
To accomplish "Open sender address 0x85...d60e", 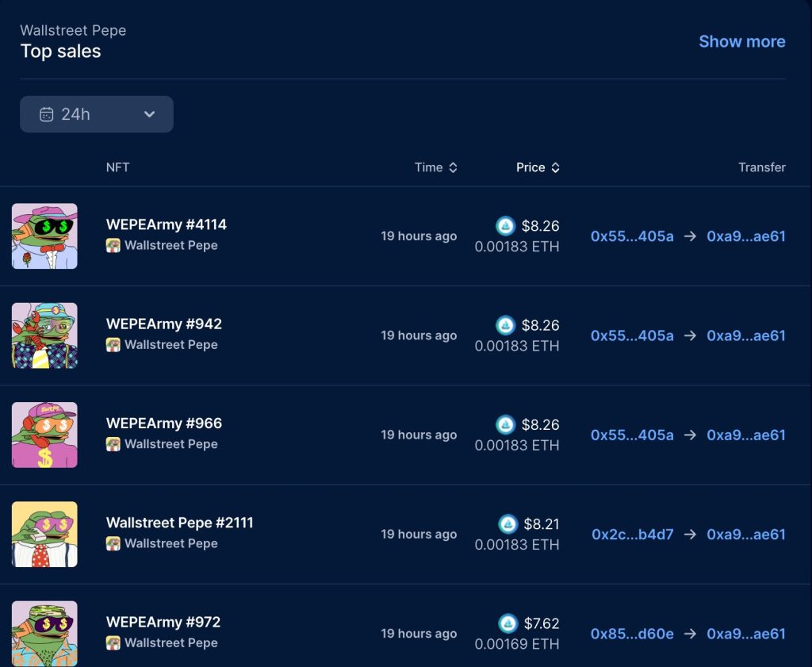I will 632,634.
